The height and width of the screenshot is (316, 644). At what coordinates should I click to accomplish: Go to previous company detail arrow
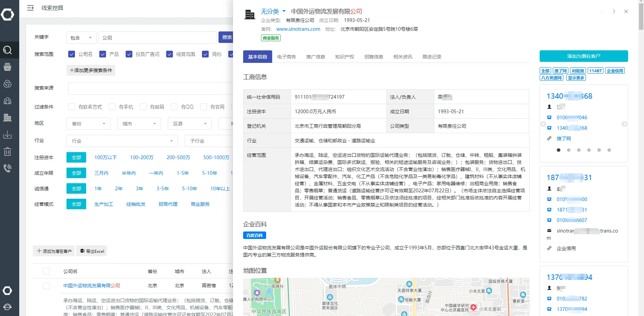(x=602, y=11)
